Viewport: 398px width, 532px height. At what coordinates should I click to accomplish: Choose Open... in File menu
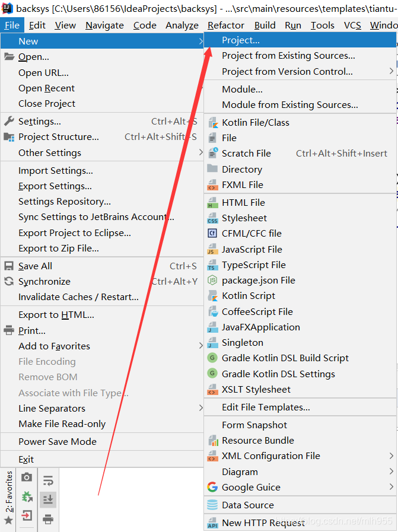pos(102,57)
